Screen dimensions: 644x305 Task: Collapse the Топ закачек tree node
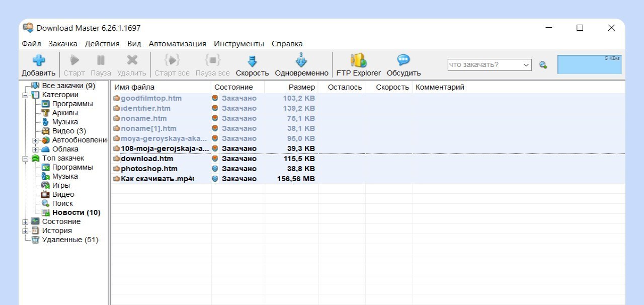25,159
